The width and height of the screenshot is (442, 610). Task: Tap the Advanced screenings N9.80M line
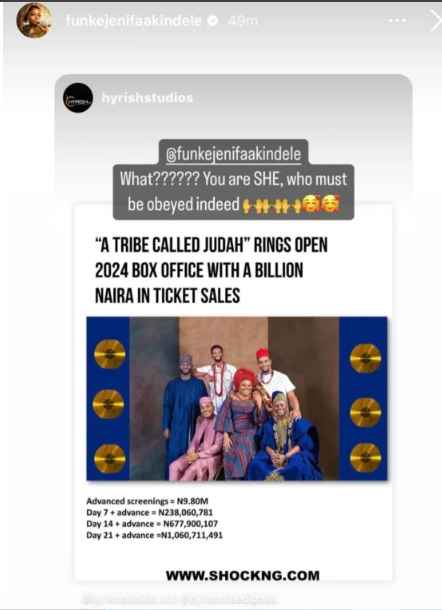[147, 501]
